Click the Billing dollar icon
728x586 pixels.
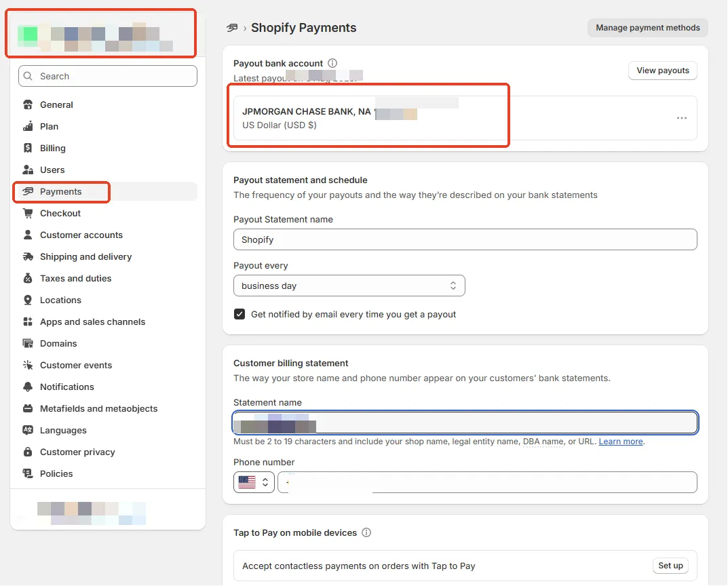point(28,149)
